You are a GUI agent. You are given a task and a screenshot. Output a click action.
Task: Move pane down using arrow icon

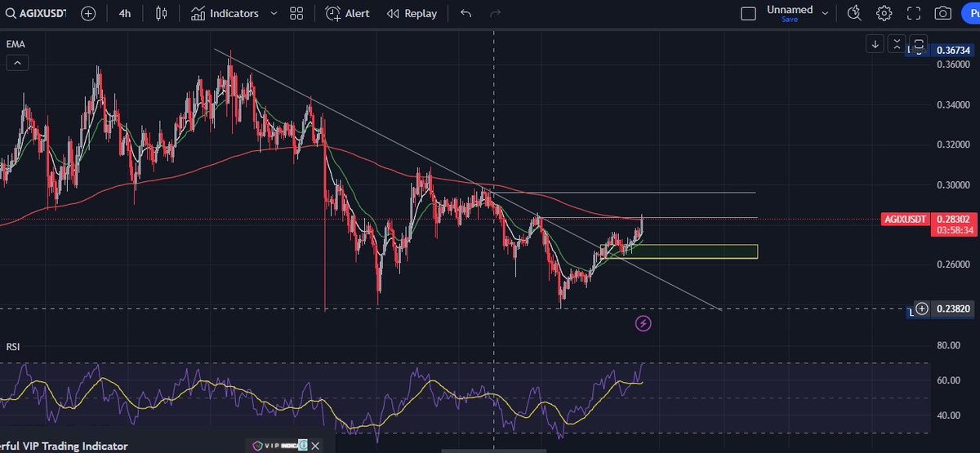(875, 44)
